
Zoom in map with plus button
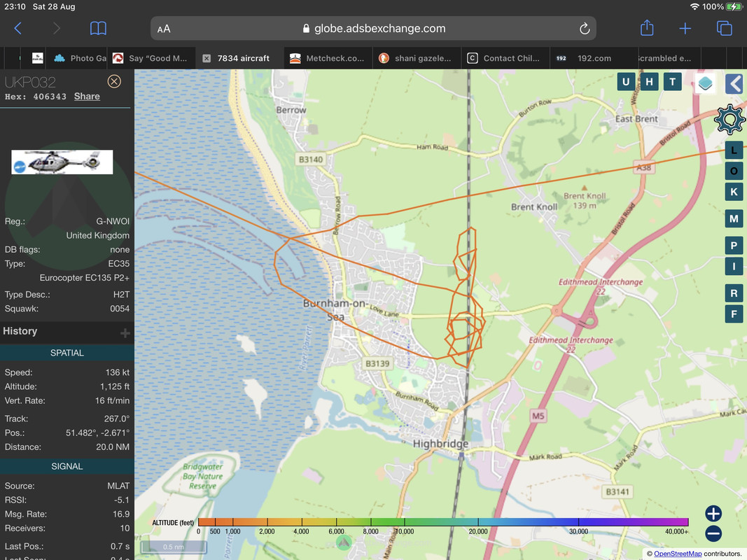pos(713,513)
